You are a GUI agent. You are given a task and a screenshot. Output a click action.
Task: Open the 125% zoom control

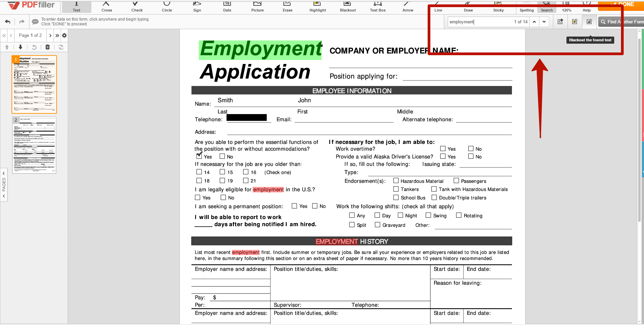566,7
